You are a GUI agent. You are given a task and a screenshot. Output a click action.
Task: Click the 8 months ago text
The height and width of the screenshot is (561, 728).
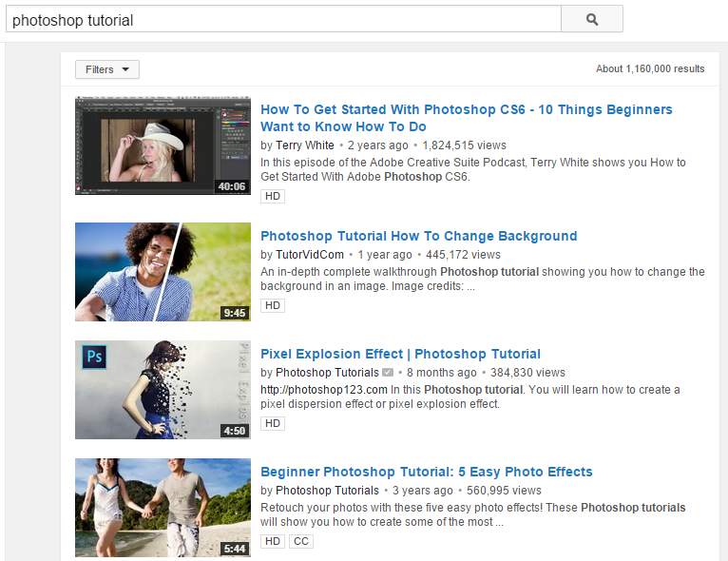click(x=442, y=373)
